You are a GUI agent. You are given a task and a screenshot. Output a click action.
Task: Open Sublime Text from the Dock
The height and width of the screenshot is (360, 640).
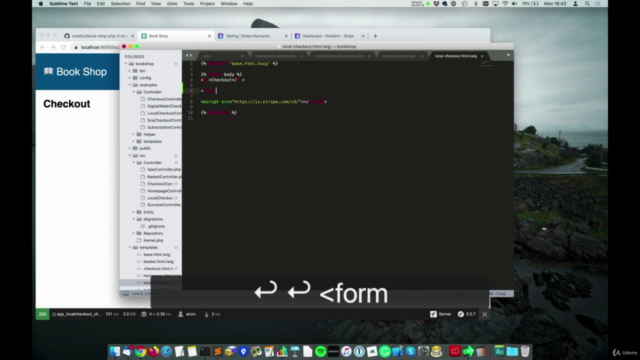coord(218,351)
